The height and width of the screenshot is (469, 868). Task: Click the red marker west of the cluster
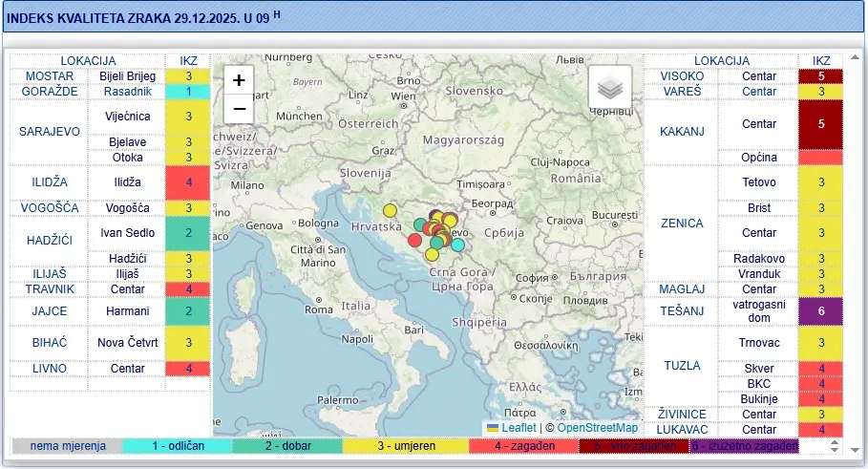(414, 240)
